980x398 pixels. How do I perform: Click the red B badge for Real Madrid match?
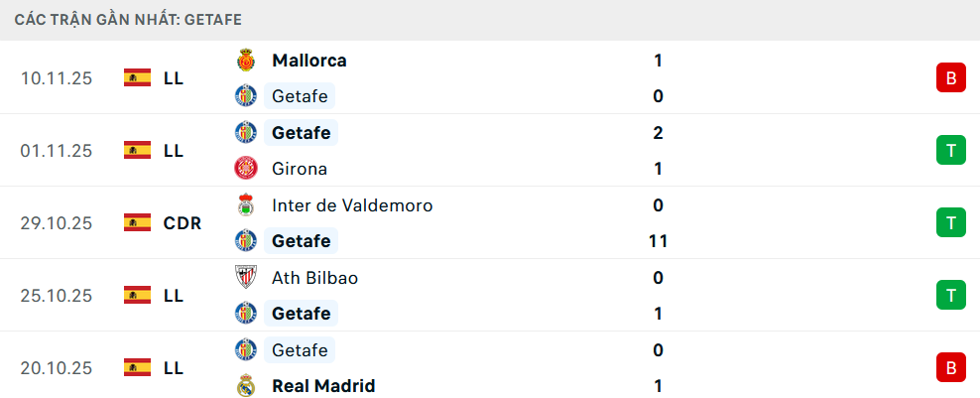click(950, 368)
